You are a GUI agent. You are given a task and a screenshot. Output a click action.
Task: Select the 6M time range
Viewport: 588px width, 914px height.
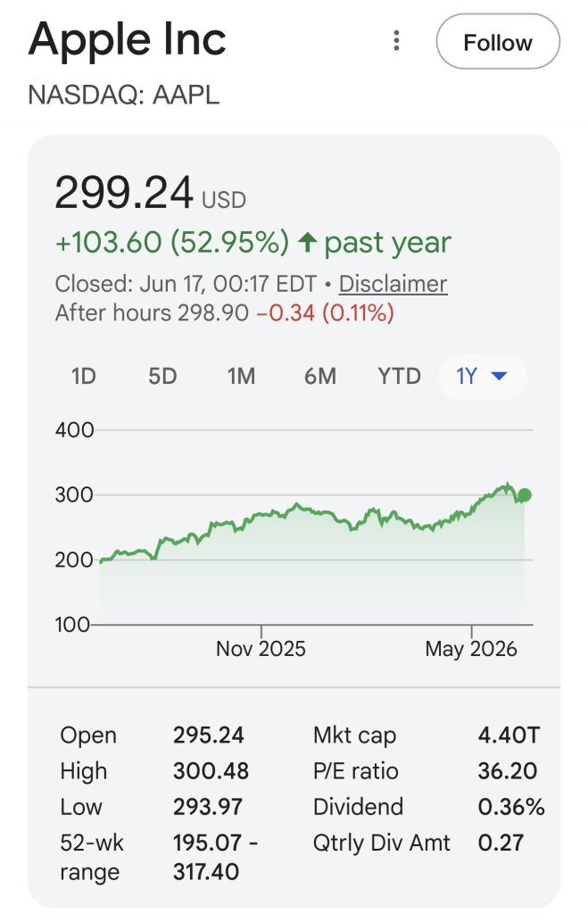320,376
